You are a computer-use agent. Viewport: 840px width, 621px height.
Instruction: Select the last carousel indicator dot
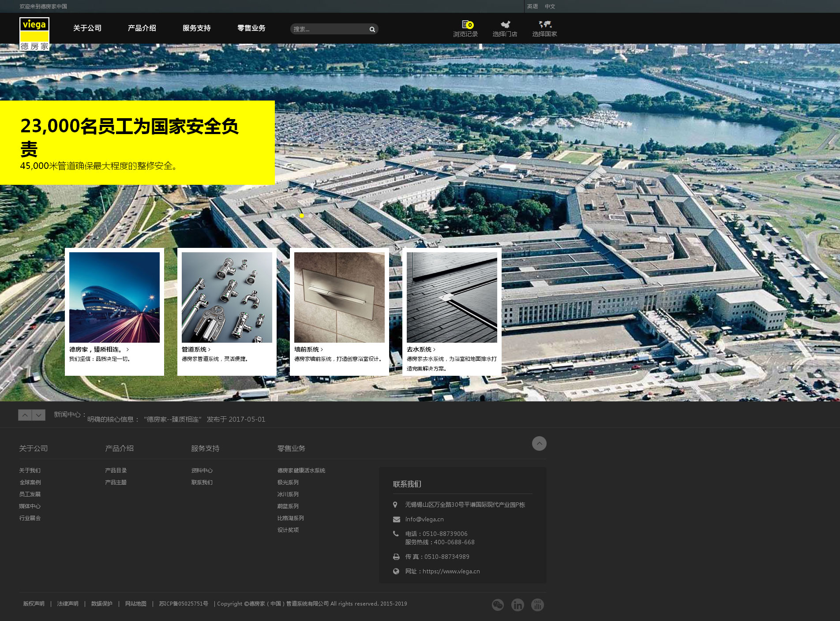pos(311,216)
